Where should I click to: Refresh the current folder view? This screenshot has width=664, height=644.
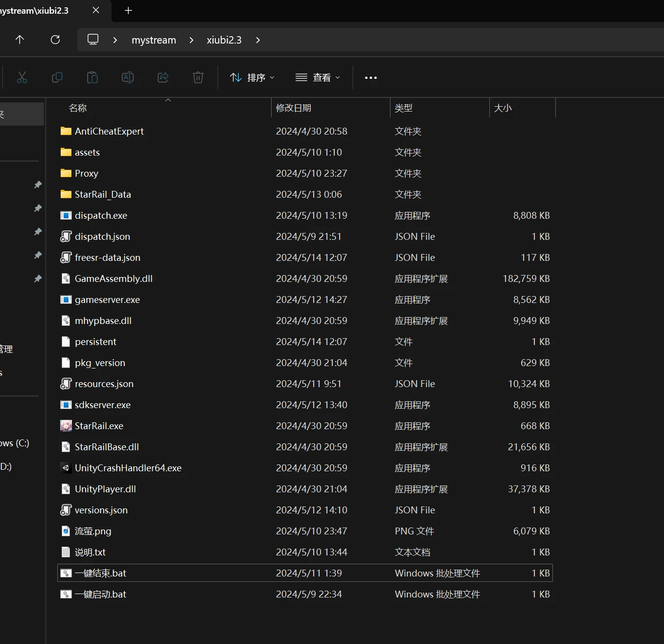point(55,40)
